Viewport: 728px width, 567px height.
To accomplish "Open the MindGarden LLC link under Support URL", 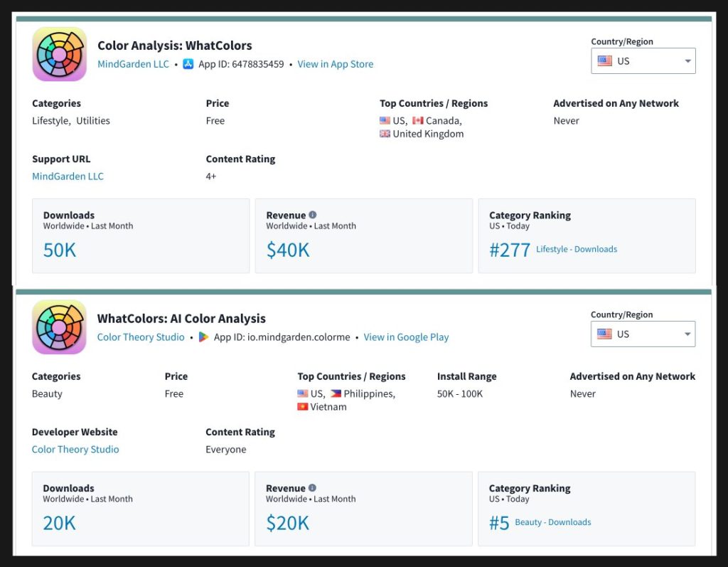I will click(68, 176).
